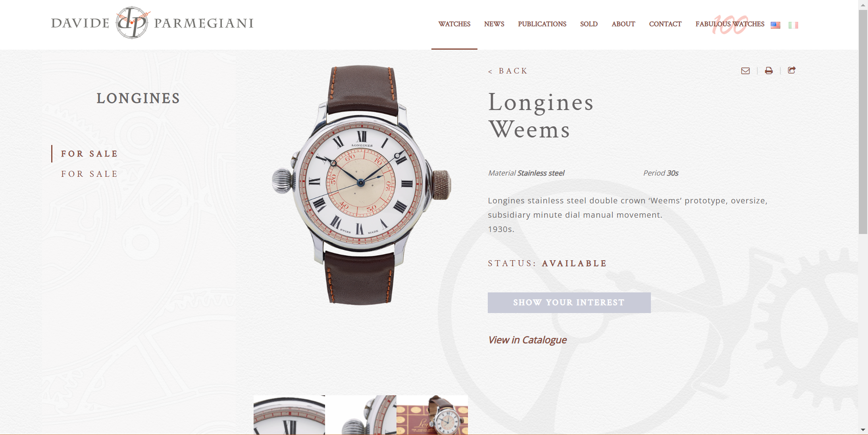Screen dimensions: 868x435
Task: Open the Fabulous Watches 100 link
Action: click(730, 24)
